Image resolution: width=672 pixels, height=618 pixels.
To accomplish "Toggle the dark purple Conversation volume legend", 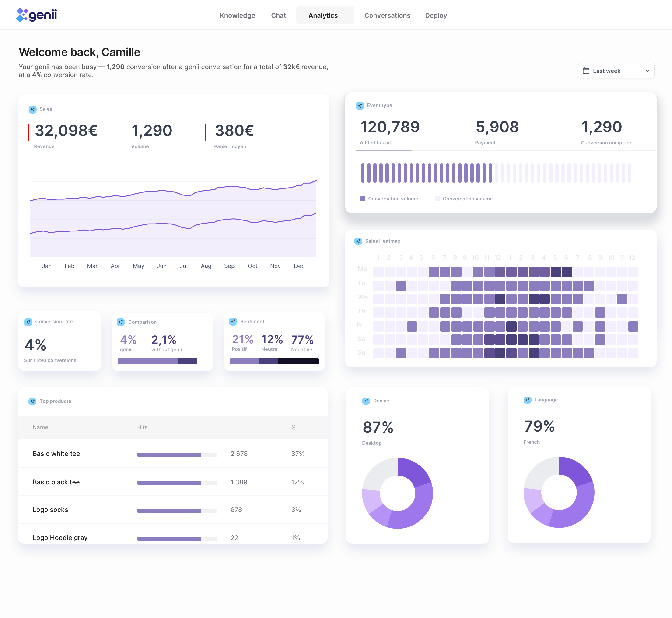I will (x=389, y=199).
